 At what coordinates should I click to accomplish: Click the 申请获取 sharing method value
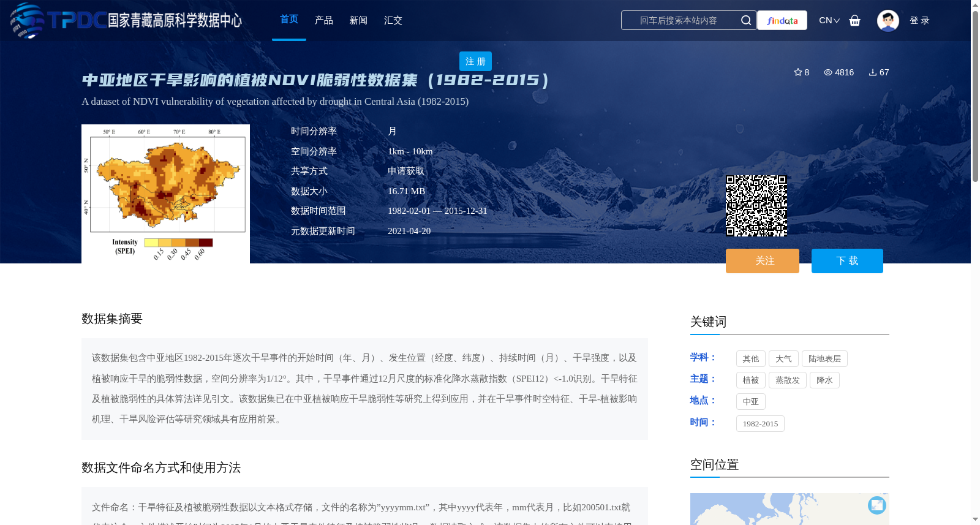[x=406, y=171]
